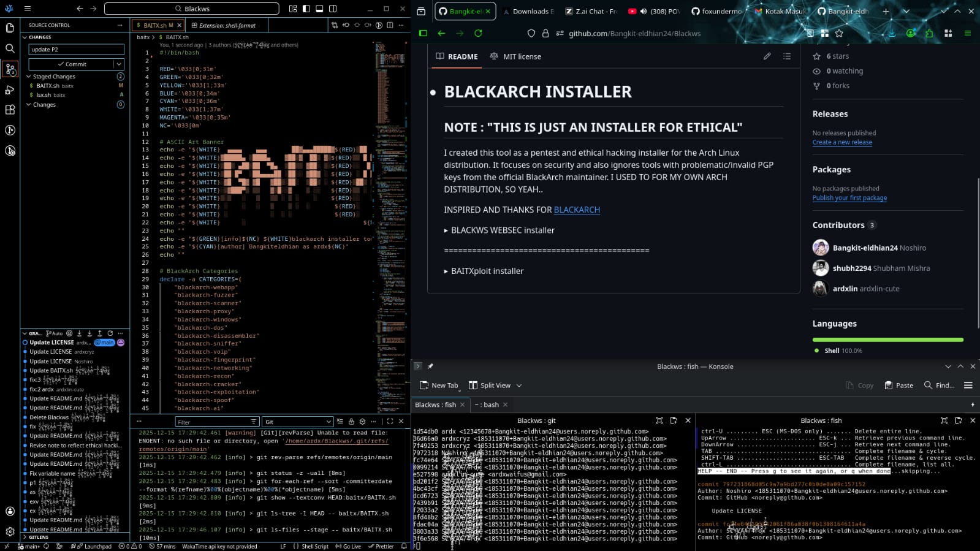This screenshot has height=551, width=980.
Task: Toggle the VS Code secondary side bar
Action: coord(333,9)
